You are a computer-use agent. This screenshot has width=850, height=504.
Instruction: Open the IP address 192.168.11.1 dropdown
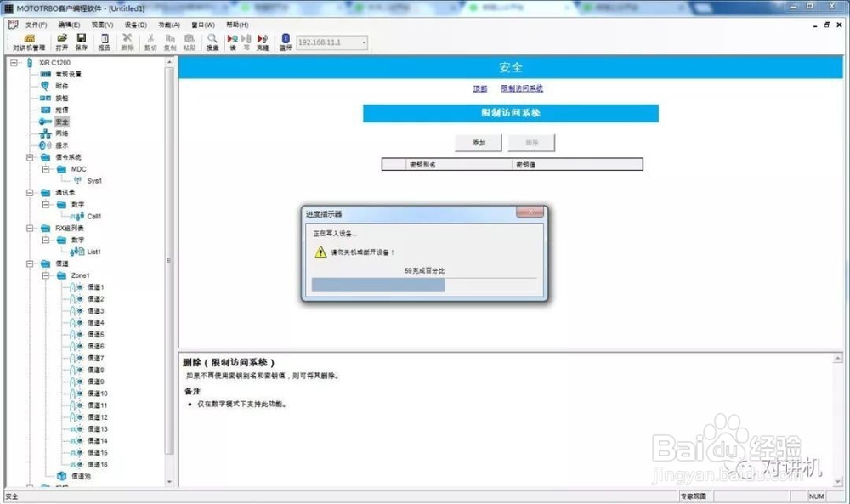pyautogui.click(x=364, y=42)
